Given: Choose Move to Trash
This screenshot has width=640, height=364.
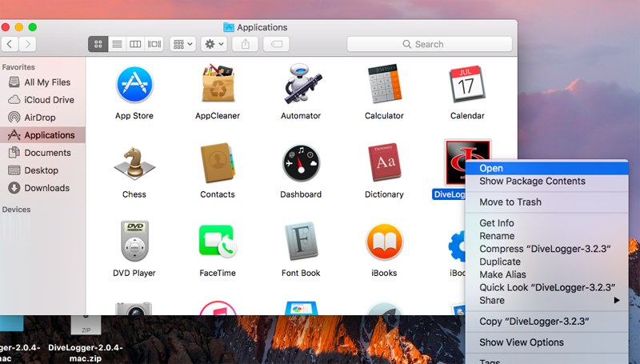Looking at the screenshot, I should (547, 202).
